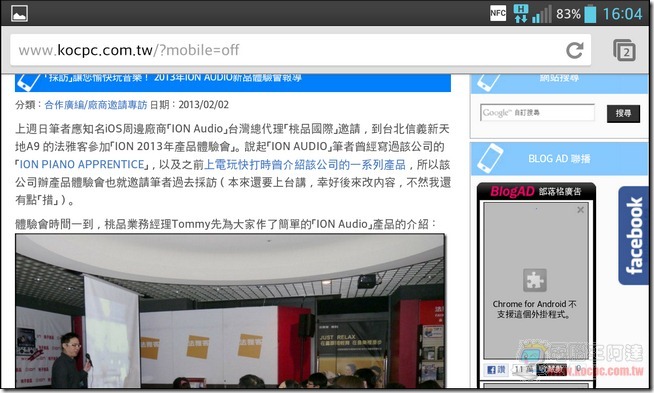Open the tab switcher showing 2 tabs
654x393 pixels.
624,50
